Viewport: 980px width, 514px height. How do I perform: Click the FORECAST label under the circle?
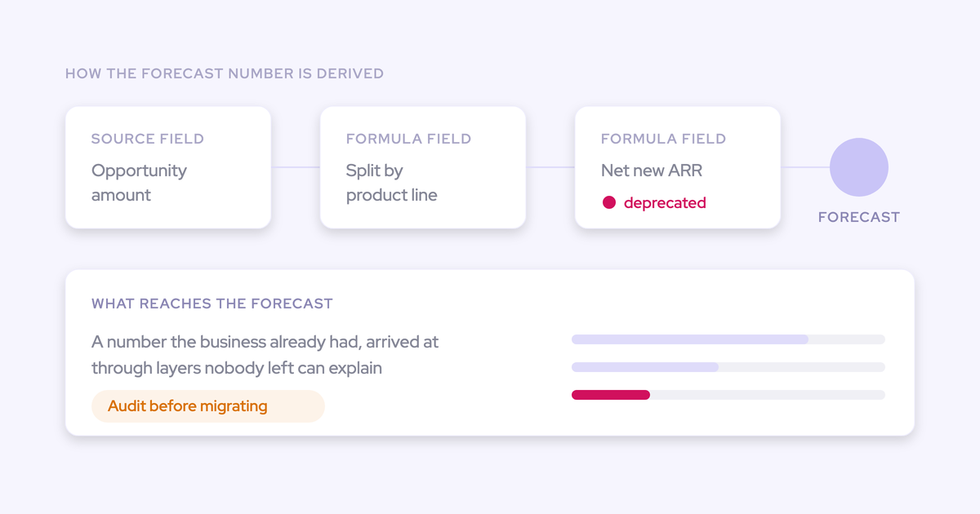click(x=859, y=217)
